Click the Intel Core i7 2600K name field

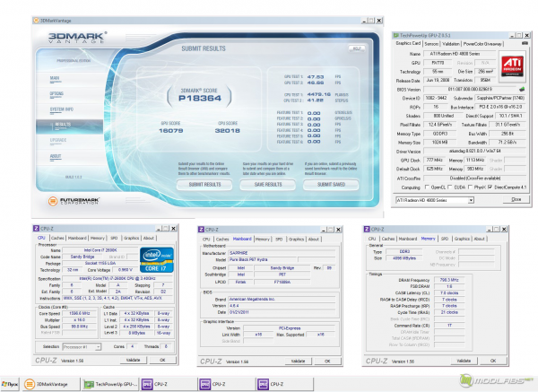click(100, 250)
